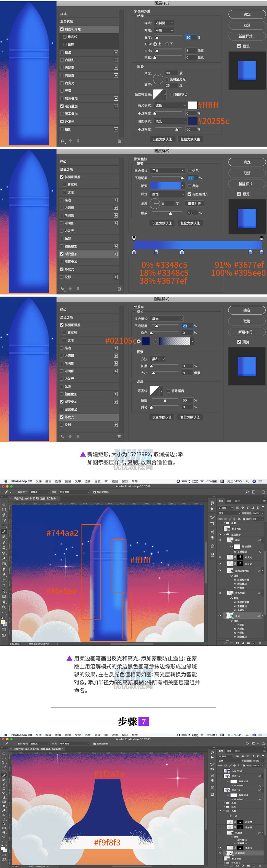Open the 取样大小 取样点 dropdown in the 237% window
The image size is (267, 868).
[40, 492]
